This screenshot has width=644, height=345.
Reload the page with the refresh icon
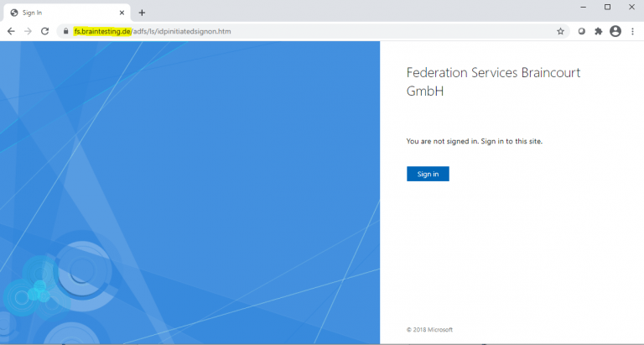pos(44,31)
